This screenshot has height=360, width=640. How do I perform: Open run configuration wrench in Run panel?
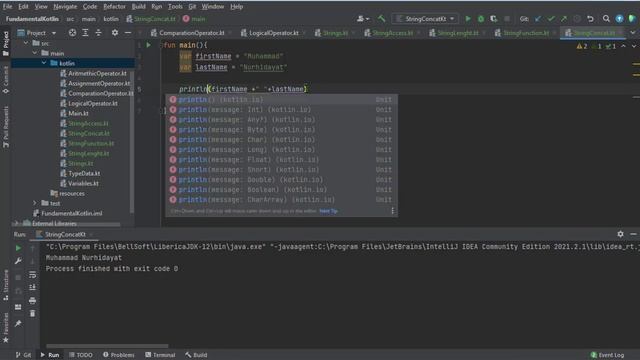(18, 261)
